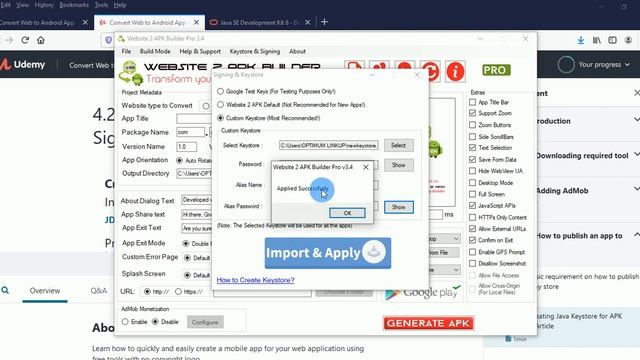Click the Udemy logo

tap(23, 64)
